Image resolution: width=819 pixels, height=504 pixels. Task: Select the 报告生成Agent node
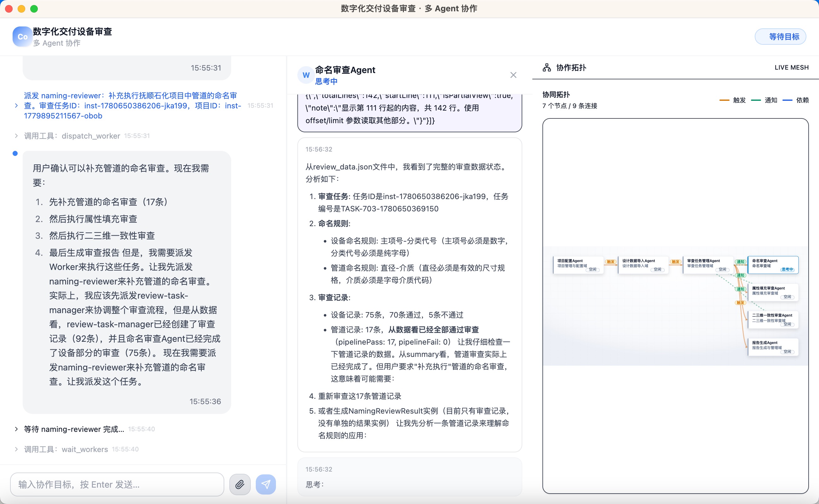pyautogui.click(x=773, y=347)
